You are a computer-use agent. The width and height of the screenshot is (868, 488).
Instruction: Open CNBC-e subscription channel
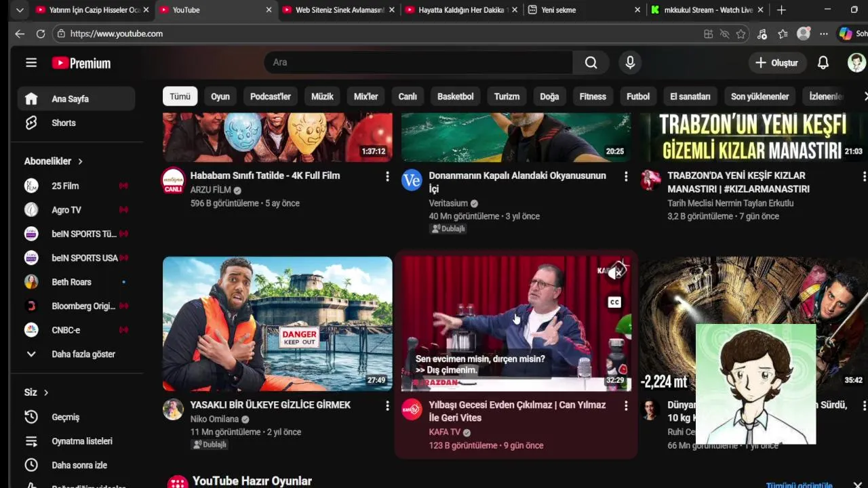click(x=76, y=330)
